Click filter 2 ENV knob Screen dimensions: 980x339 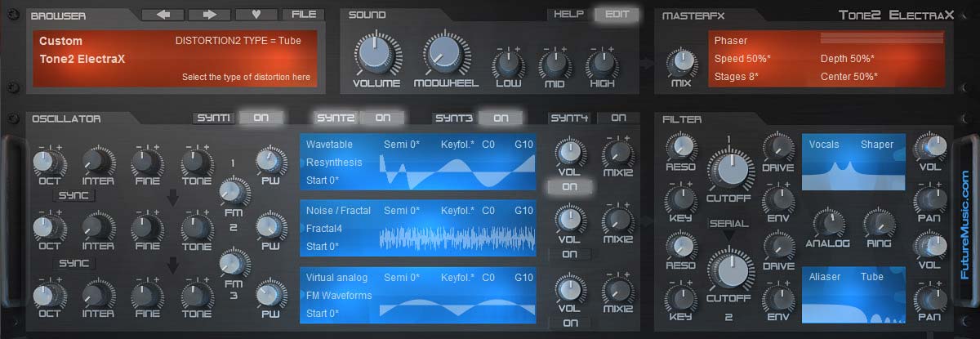click(777, 301)
